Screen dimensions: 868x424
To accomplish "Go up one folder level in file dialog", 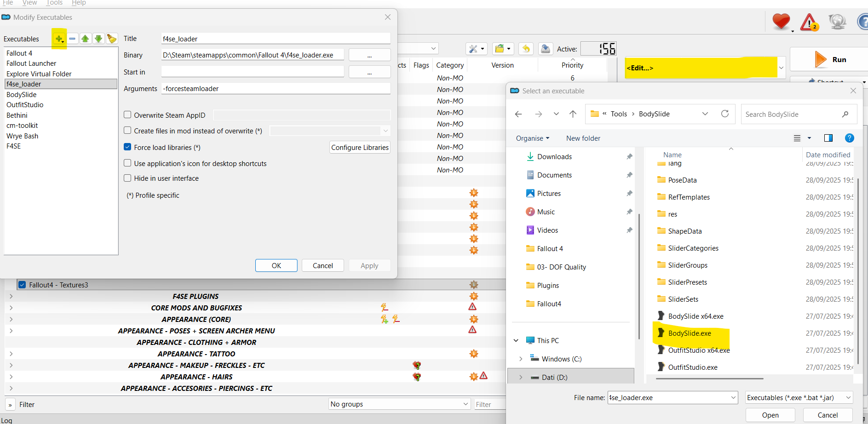I will [x=573, y=114].
